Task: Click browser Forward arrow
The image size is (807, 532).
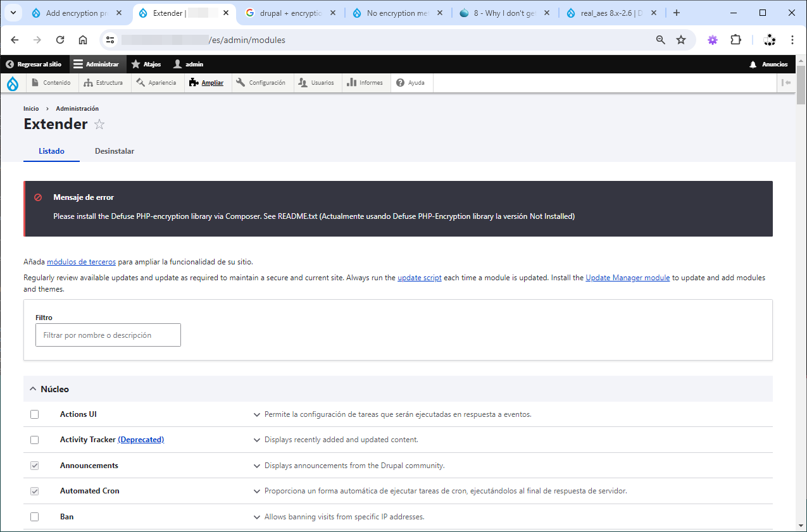Action: point(37,40)
